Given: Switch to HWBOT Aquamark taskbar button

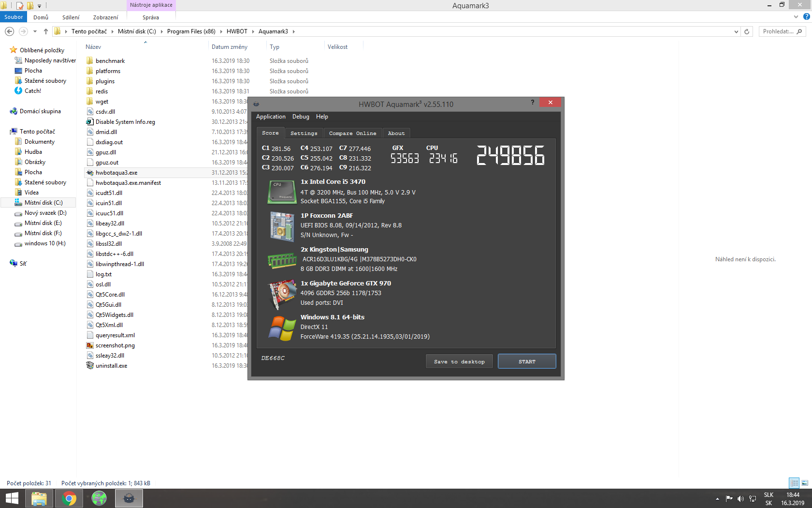Looking at the screenshot, I should 129,498.
